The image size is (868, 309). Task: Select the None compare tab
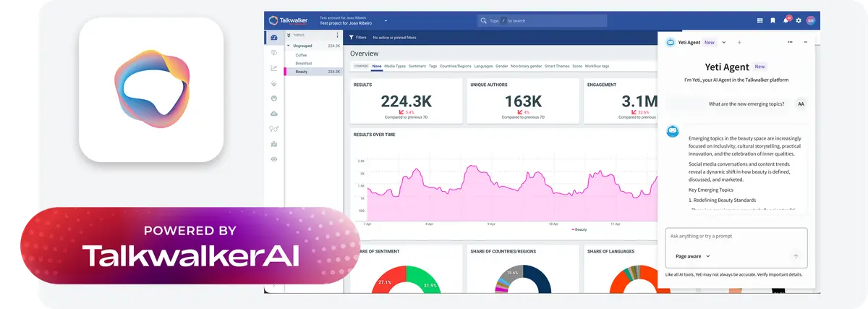tap(377, 66)
